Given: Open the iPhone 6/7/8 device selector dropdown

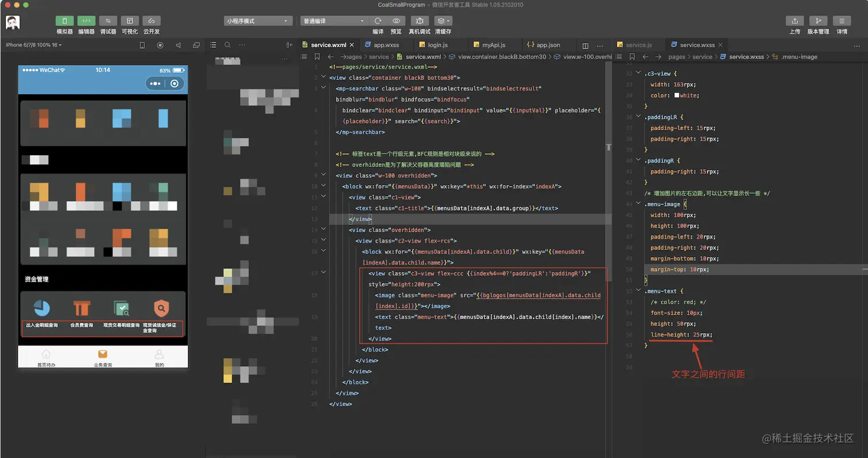Looking at the screenshot, I should pos(33,45).
